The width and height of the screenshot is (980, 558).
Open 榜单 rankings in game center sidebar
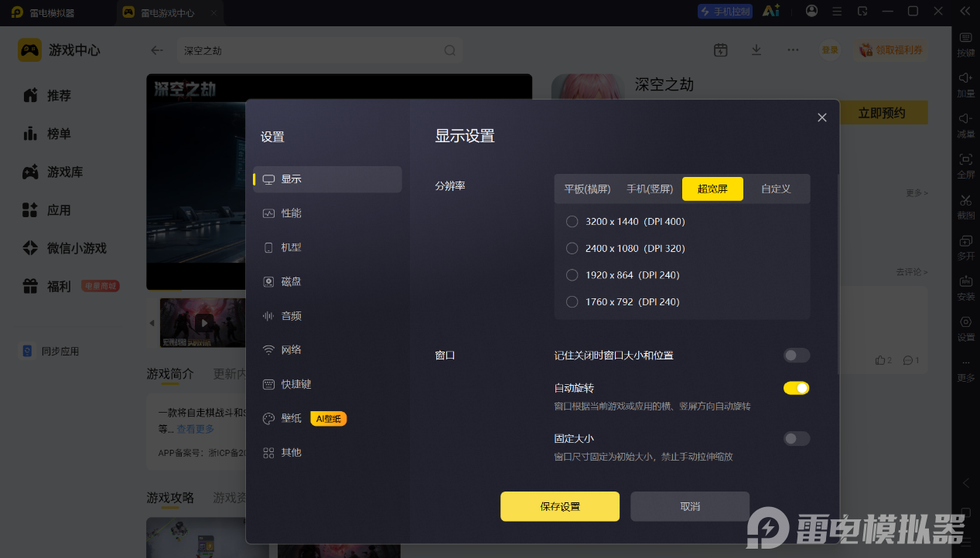48,134
